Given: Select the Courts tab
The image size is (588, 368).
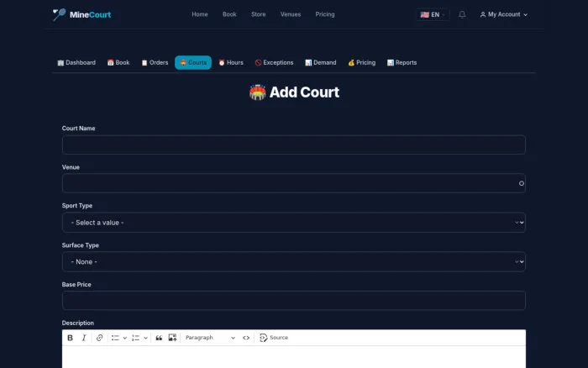Looking at the screenshot, I should pyautogui.click(x=193, y=63).
